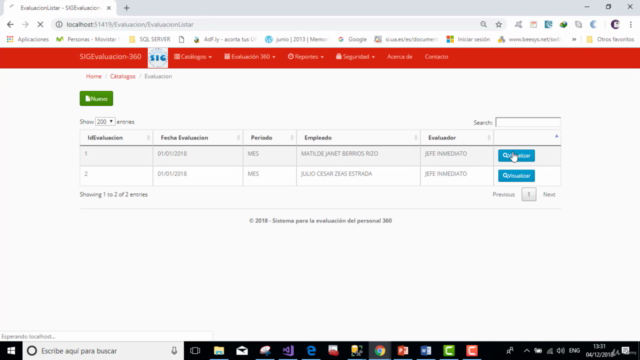Change the Show entries dropdown from 200
Image resolution: width=640 pixels, height=360 pixels.
(105, 122)
